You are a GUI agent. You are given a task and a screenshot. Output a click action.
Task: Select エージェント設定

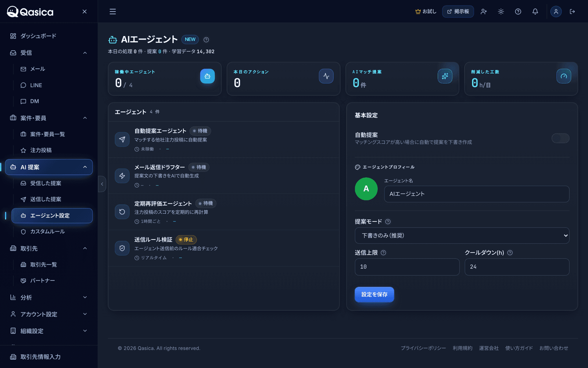click(52, 216)
